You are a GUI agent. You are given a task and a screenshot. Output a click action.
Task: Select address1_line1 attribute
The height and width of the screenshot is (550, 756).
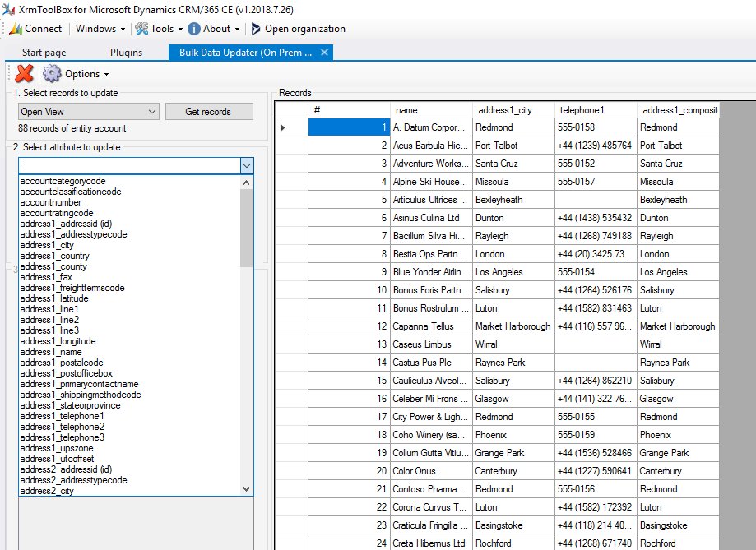49,309
